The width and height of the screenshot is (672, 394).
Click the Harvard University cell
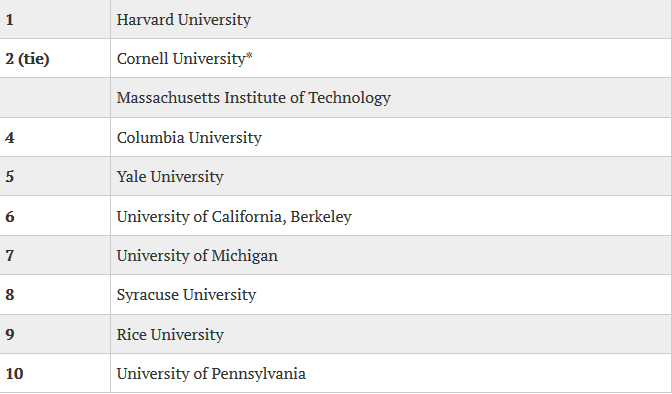coord(391,19)
